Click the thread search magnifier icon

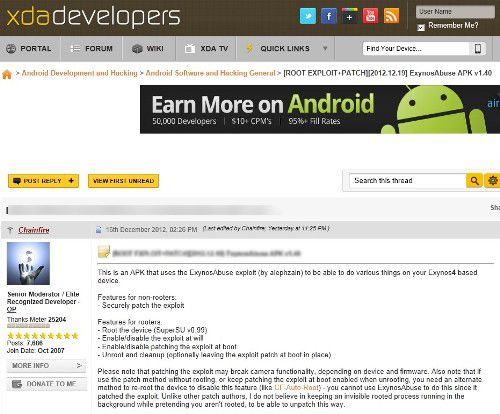point(474,181)
